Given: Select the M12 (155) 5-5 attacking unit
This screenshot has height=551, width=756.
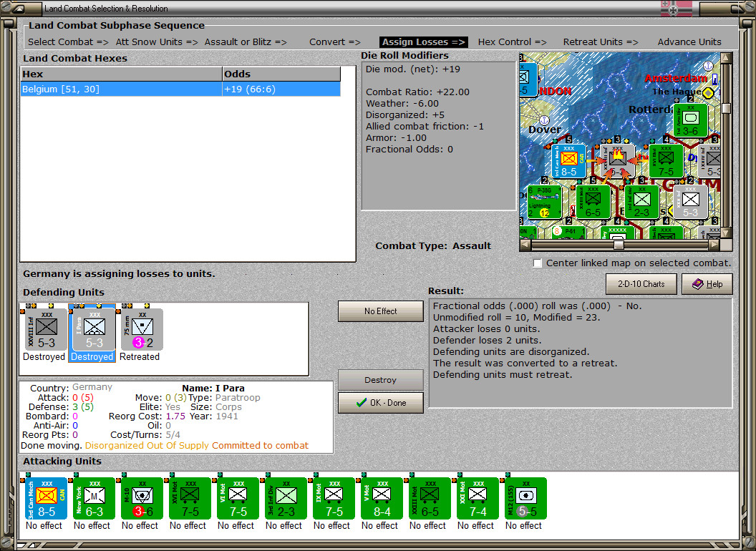Looking at the screenshot, I should click(x=526, y=499).
